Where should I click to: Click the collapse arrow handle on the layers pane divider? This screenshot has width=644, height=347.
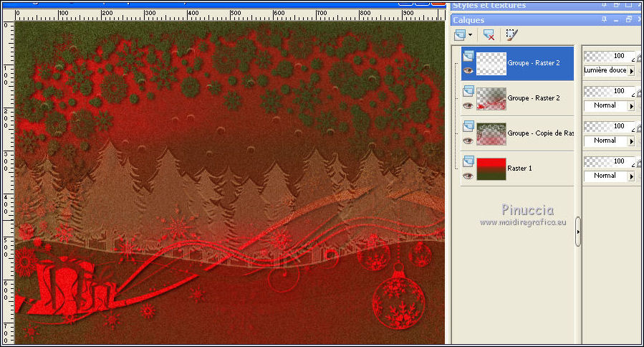578,232
